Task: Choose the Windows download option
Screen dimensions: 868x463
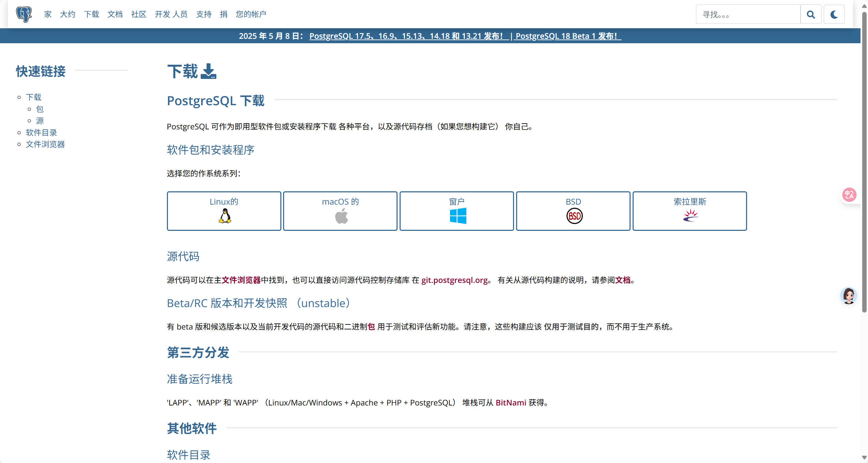Action: [456, 211]
